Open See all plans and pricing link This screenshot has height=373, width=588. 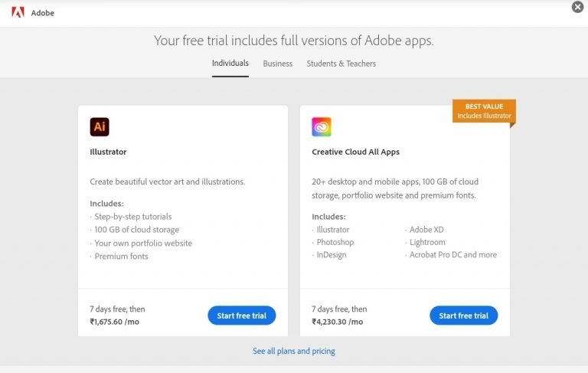point(294,352)
